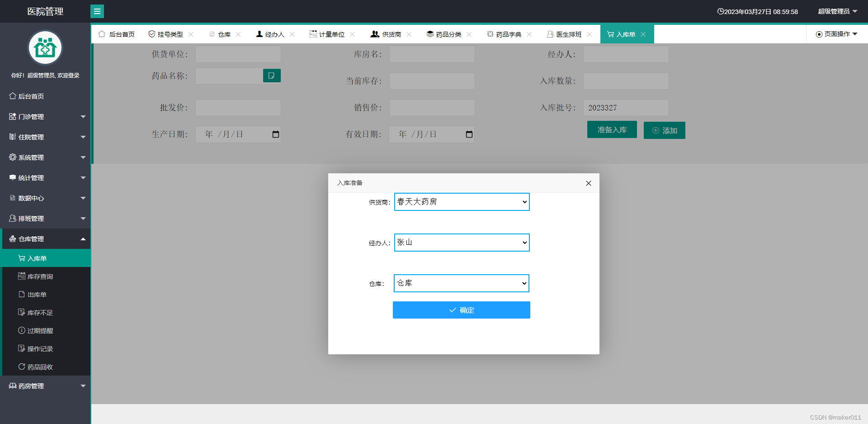Click the 供货单位 input field
868x424 pixels.
click(x=238, y=54)
